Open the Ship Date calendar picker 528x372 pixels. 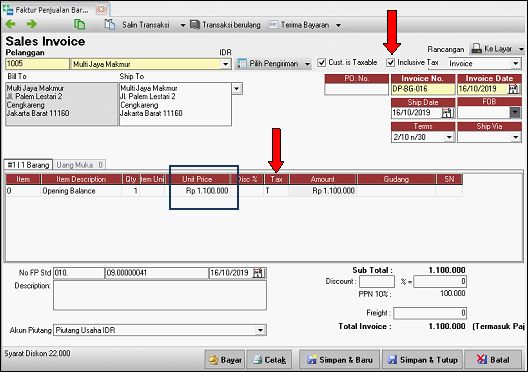pyautogui.click(x=448, y=113)
